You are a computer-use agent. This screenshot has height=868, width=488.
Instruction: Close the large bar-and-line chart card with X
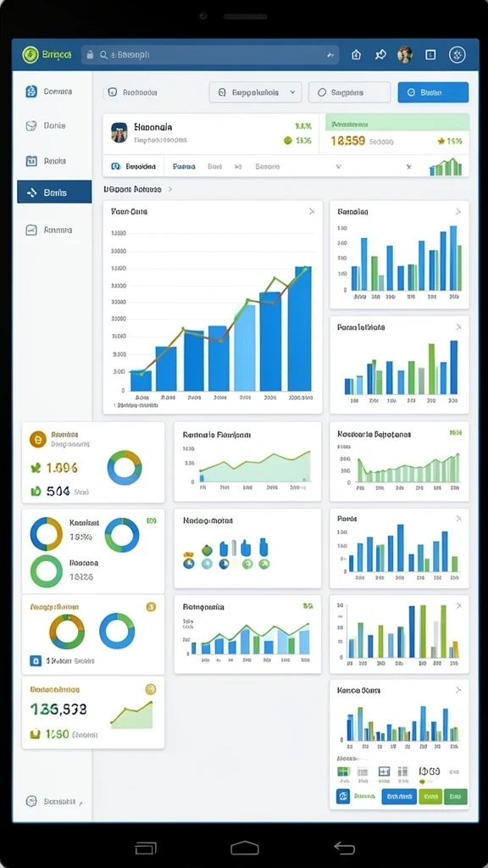coord(312,211)
